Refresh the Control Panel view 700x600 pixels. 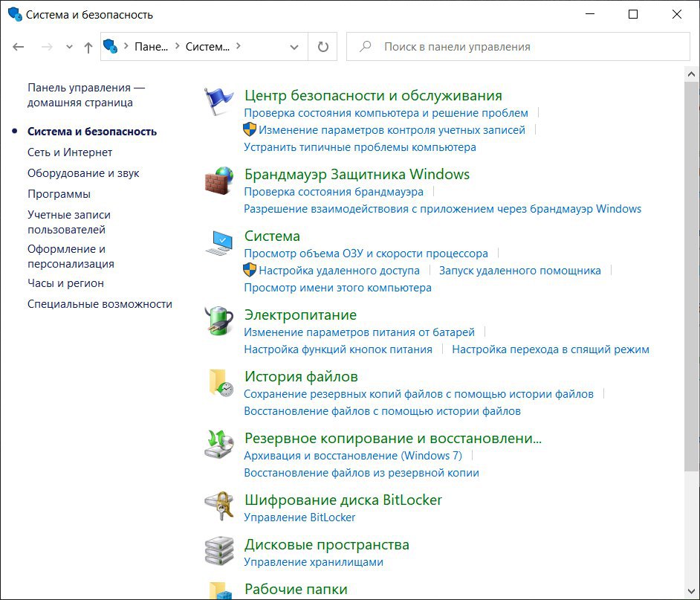323,46
